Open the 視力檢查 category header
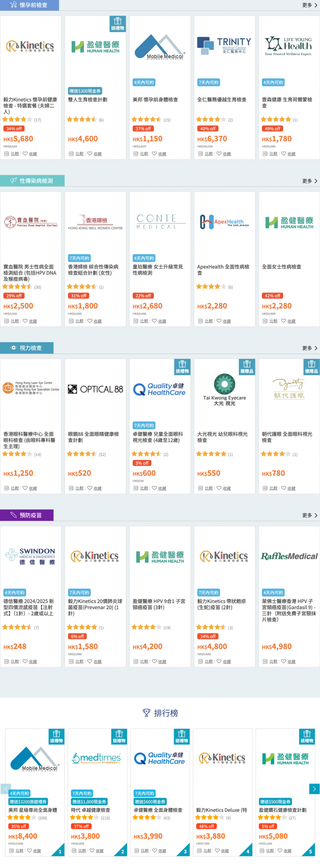 27,348
